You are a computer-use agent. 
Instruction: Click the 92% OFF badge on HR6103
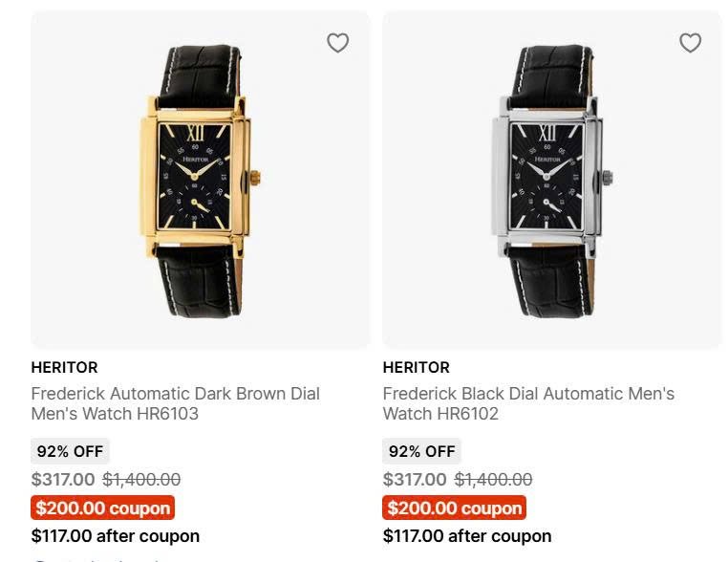pyautogui.click(x=70, y=451)
